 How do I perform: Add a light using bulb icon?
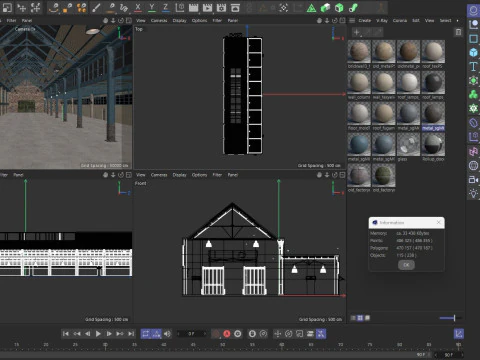click(x=473, y=194)
